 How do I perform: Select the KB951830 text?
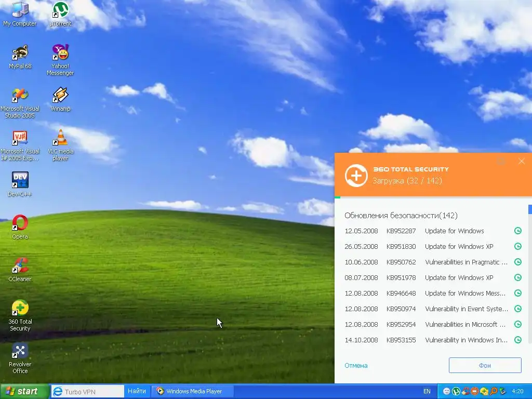coord(401,246)
